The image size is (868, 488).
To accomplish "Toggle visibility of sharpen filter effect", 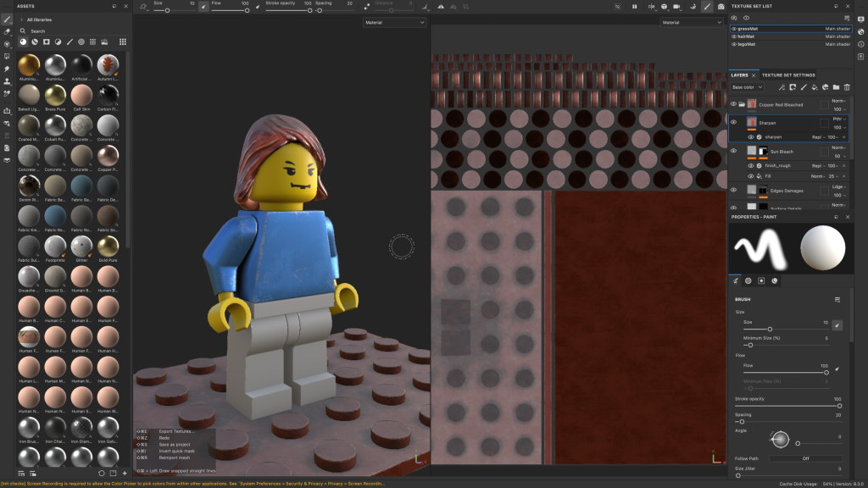I will pyautogui.click(x=751, y=136).
